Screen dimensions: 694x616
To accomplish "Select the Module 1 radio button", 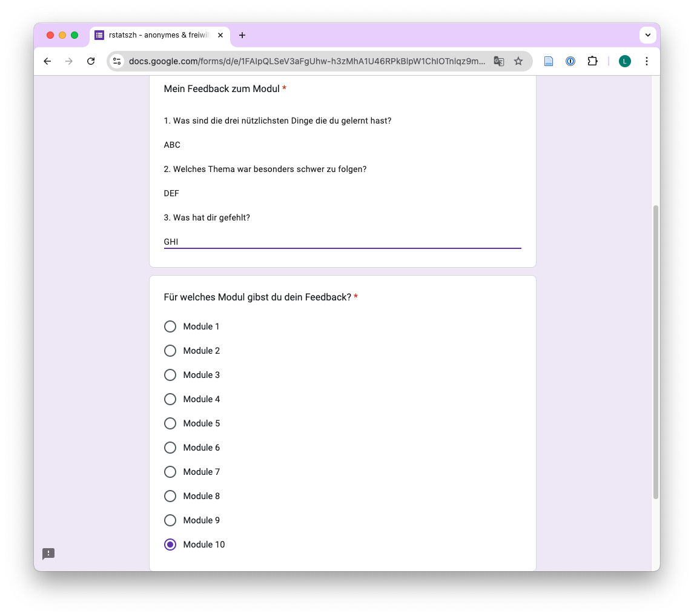I will [x=170, y=326].
